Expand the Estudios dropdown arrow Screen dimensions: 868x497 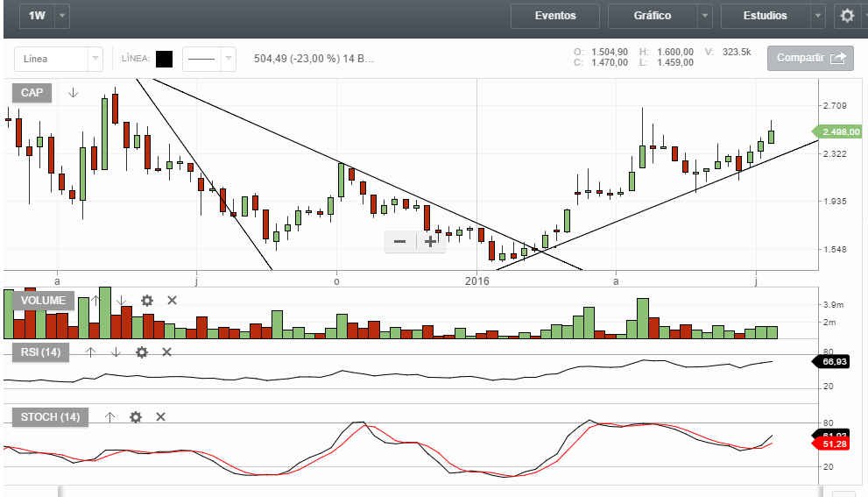[817, 16]
